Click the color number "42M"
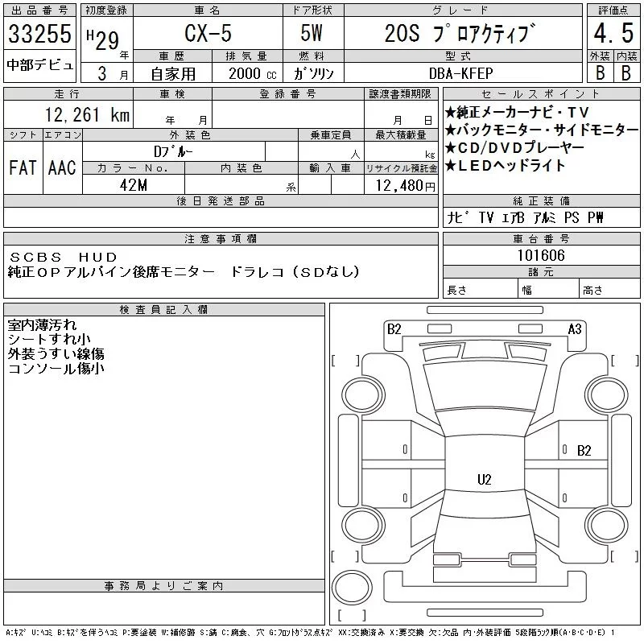The width and height of the screenshot is (644, 644). (134, 185)
